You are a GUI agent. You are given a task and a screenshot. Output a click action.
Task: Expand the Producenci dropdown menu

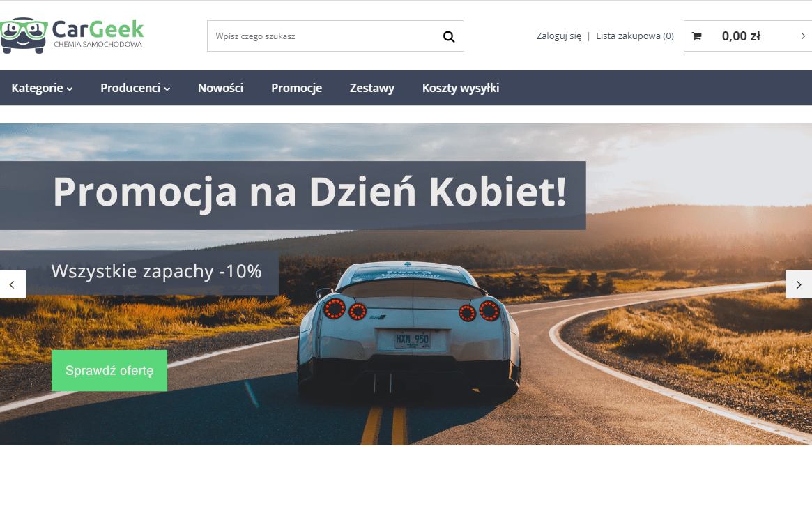(x=135, y=88)
